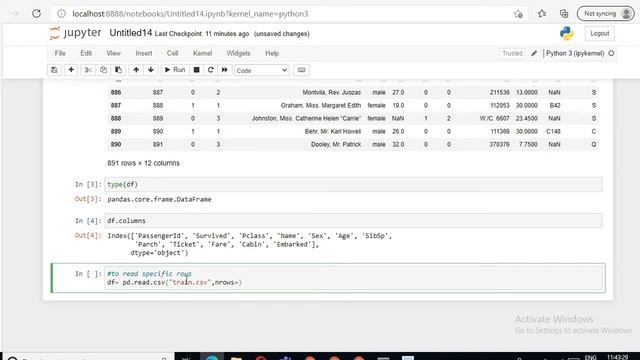This screenshot has width=640, height=360.
Task: Click the kernel idle circle indicator
Action: pyautogui.click(x=611, y=53)
